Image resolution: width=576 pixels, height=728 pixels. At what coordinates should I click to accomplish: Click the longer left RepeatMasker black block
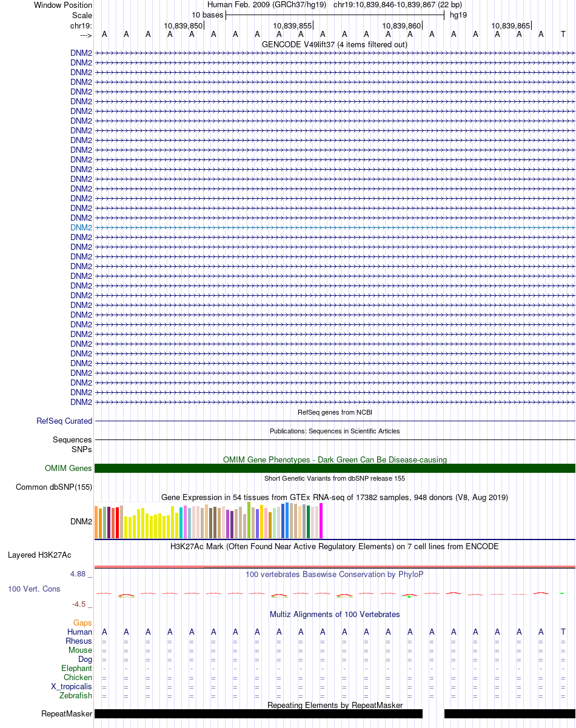point(259,713)
